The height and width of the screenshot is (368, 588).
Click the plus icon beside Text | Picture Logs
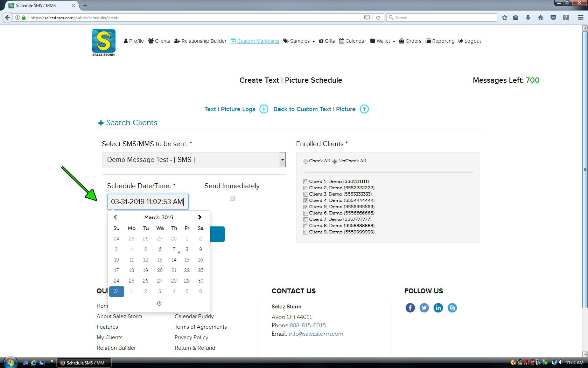pyautogui.click(x=264, y=109)
